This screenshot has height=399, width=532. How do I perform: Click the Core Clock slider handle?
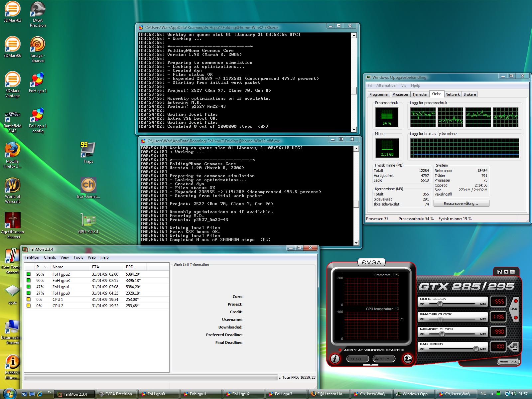point(440,304)
